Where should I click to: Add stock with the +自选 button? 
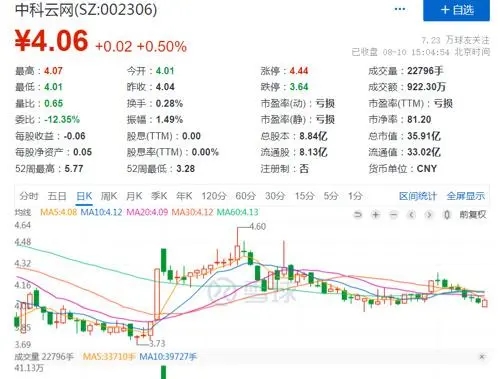point(456,10)
